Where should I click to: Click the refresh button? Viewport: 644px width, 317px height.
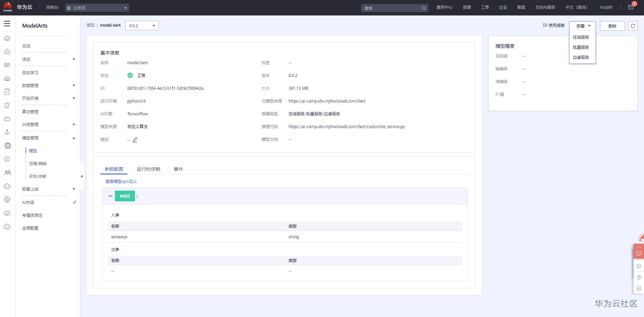pos(633,26)
